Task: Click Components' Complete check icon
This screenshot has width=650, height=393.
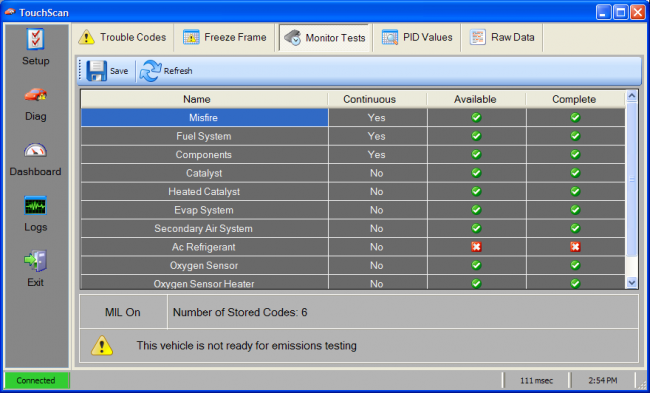Action: [575, 154]
